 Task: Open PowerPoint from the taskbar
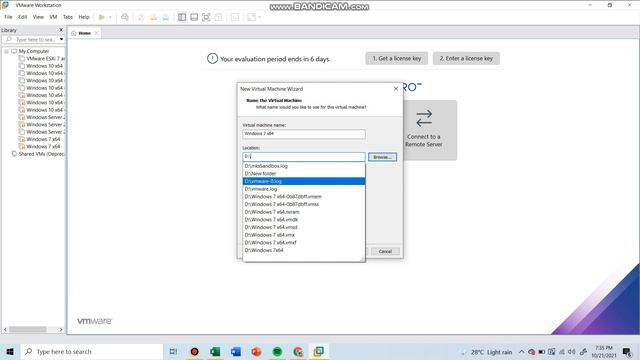click(256, 351)
